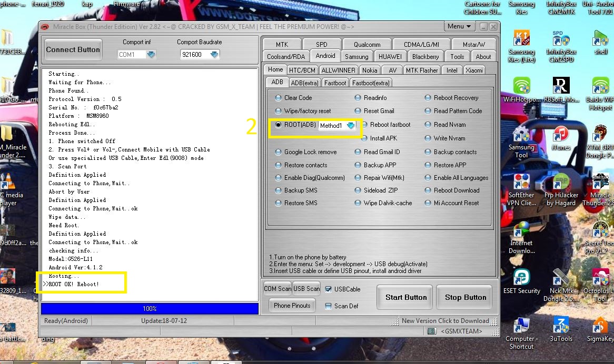The width and height of the screenshot is (614, 364).
Task: Launch Nck Mtk Dongle shortcut
Action: [x=561, y=286]
